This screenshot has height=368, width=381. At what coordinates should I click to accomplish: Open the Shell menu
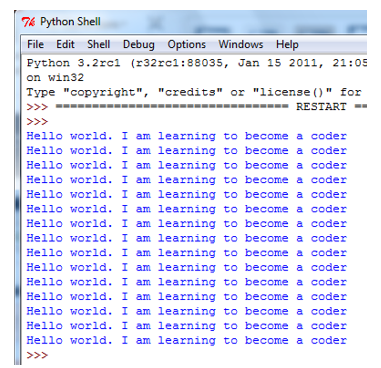pos(98,44)
